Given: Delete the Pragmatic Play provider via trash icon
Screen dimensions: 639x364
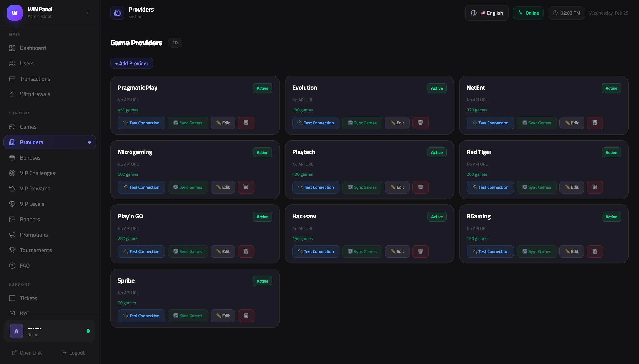Looking at the screenshot, I should (246, 123).
